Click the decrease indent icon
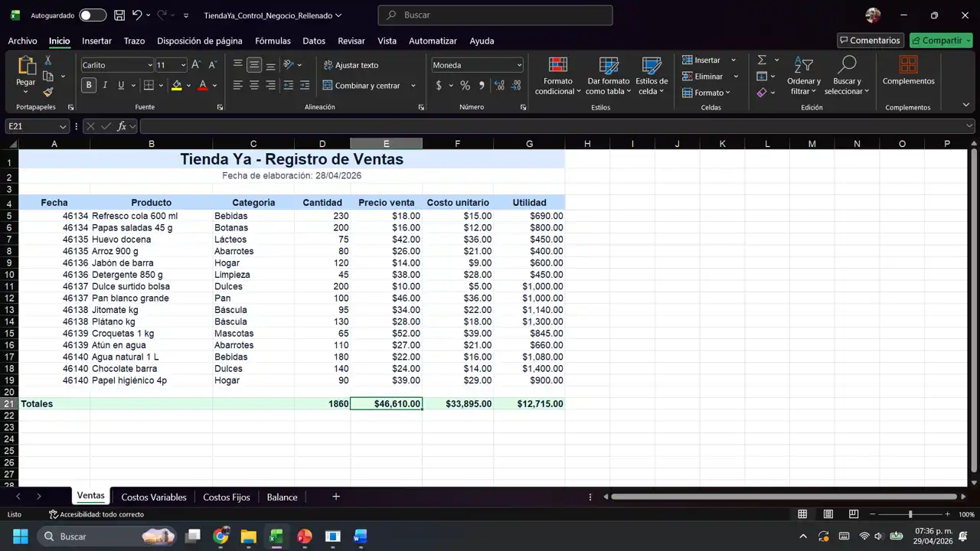The width and height of the screenshot is (980, 551). pos(289,86)
